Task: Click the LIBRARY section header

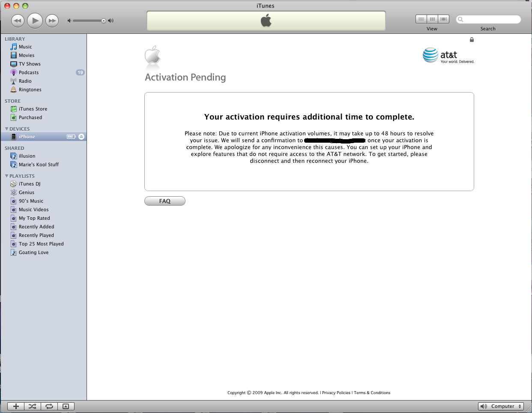Action: coord(15,39)
